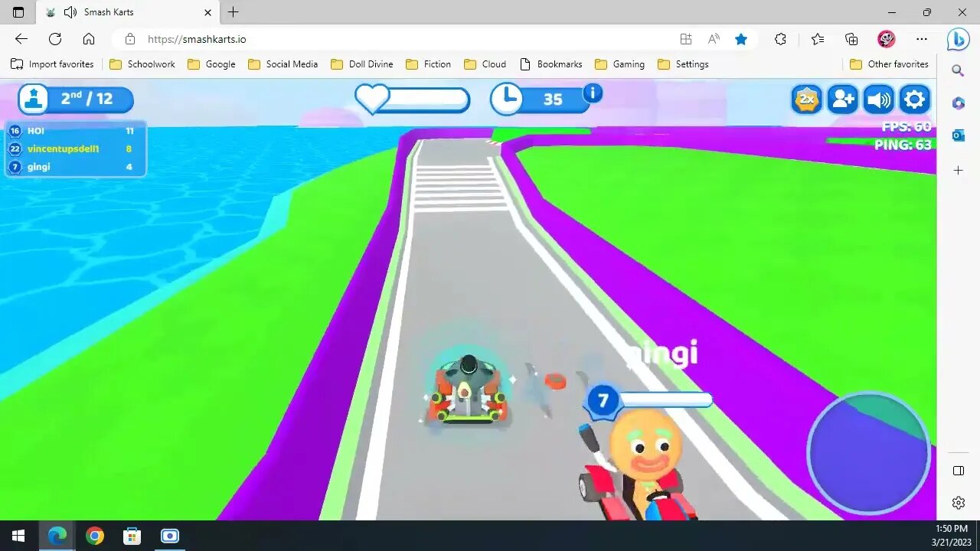Viewport: 980px width, 551px height.
Task: Click the 2x bonus hexagon icon
Action: tap(806, 99)
